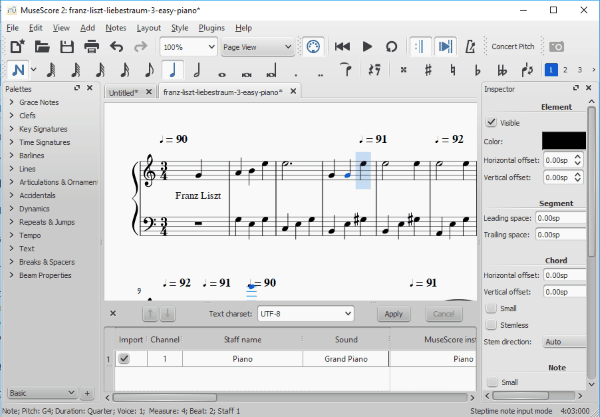Create a new score with the New icon
The width and height of the screenshot is (600, 417).
(x=17, y=47)
